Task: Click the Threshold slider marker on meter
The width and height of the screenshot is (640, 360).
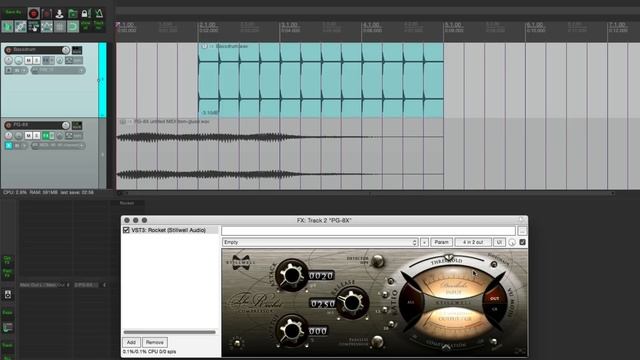Action: tap(448, 257)
